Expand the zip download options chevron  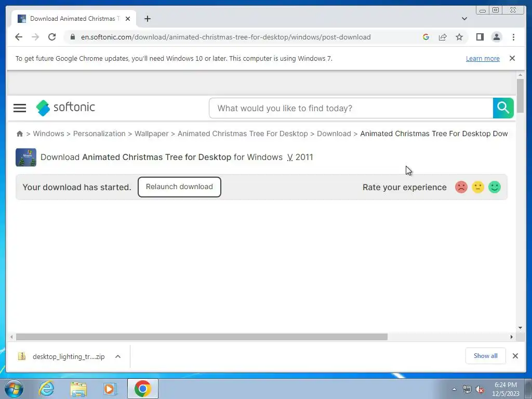[x=118, y=356]
